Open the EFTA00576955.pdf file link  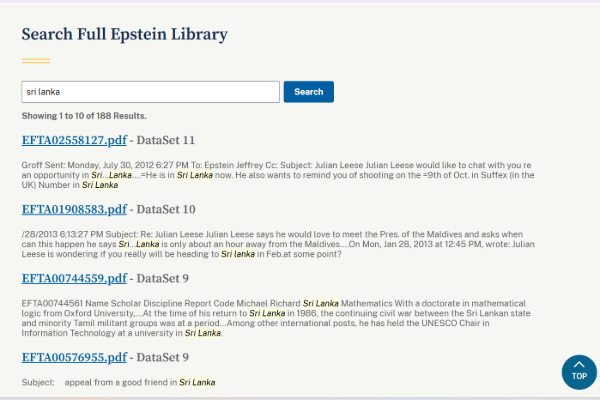[74, 356]
